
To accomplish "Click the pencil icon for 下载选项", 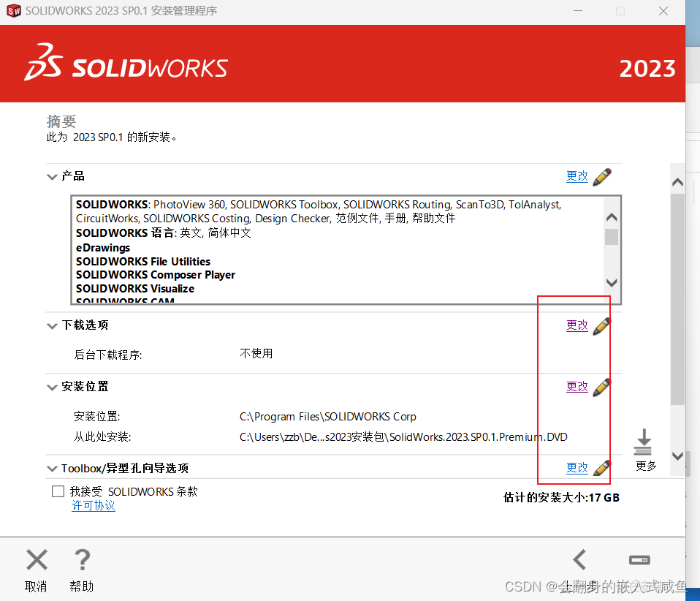I will coord(602,326).
